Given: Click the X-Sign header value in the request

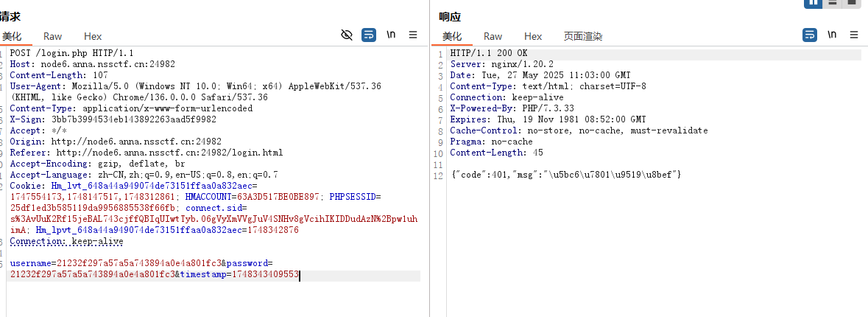Looking at the screenshot, I should (133, 119).
